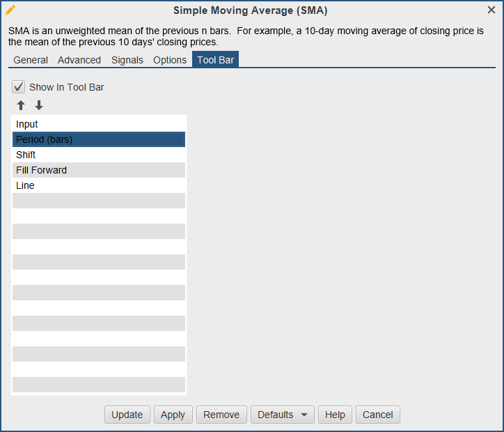Go to the Signals tab
This screenshot has width=504, height=432.
tap(127, 60)
